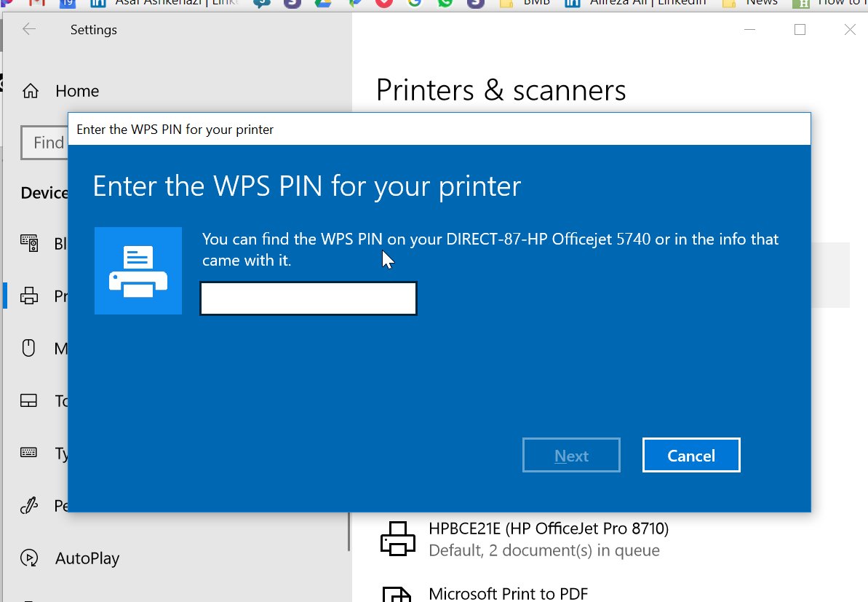
Task: Click the HPBCE21E printer device icon
Action: (398, 539)
